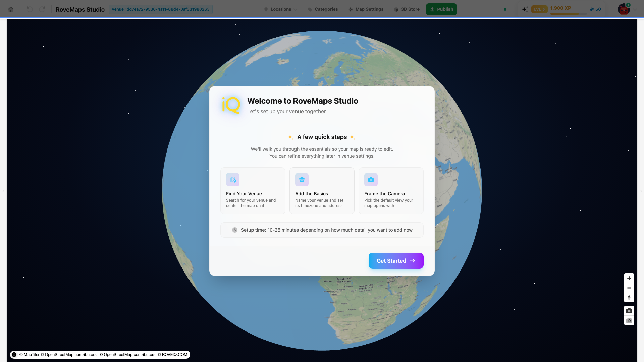This screenshot has width=644, height=362.
Task: Click the redo arrow icon
Action: click(x=42, y=9)
